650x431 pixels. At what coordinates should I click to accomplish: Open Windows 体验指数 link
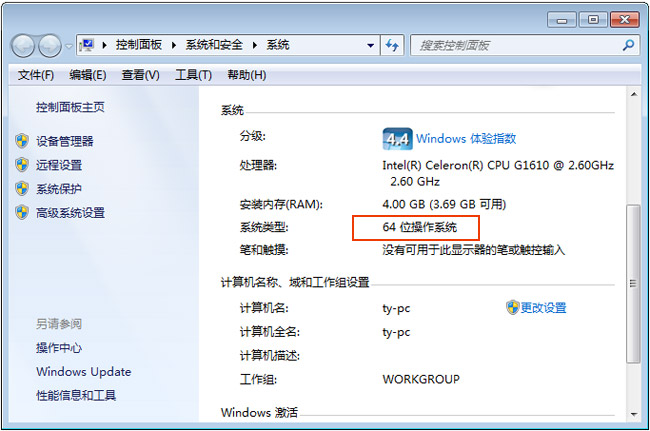click(466, 138)
